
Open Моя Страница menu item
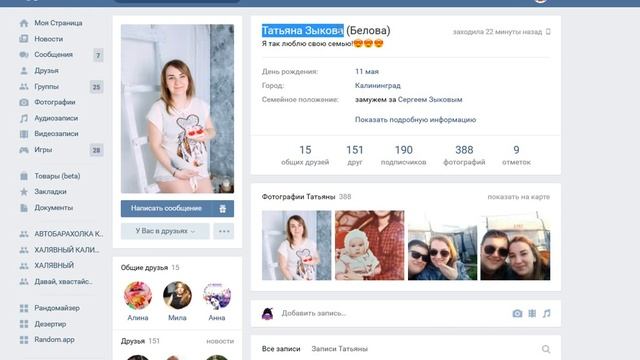point(58,23)
